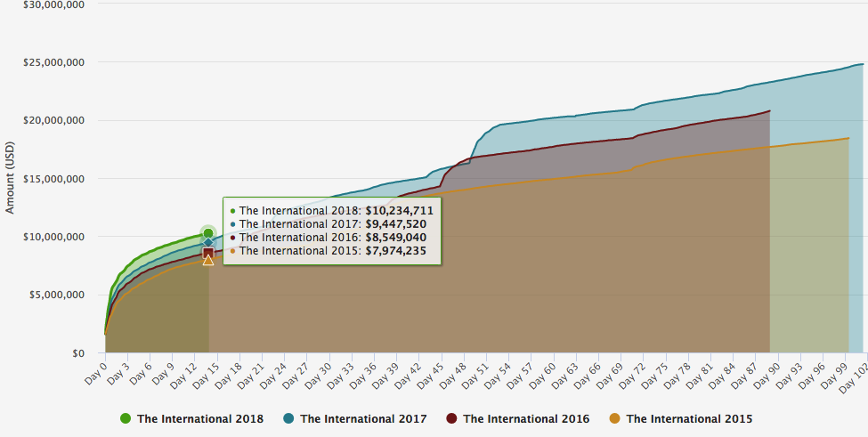Screen dimensions: 868x437
Task: Click the $10,000,000 y-axis label
Action: click(53, 237)
